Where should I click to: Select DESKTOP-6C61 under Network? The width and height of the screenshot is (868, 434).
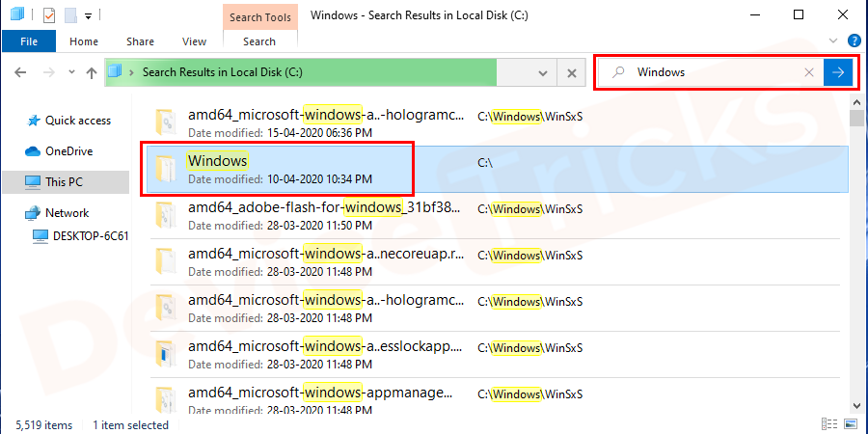[x=91, y=236]
